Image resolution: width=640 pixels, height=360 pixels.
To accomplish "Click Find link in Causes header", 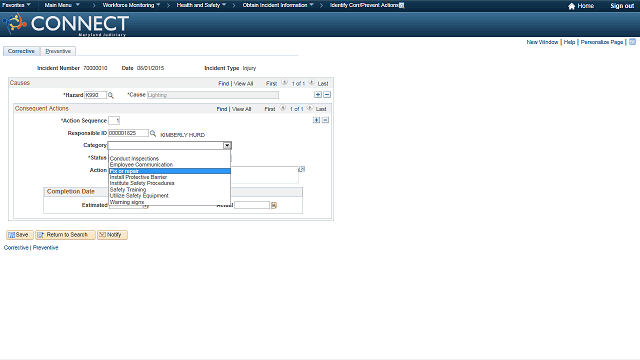I will [x=224, y=83].
